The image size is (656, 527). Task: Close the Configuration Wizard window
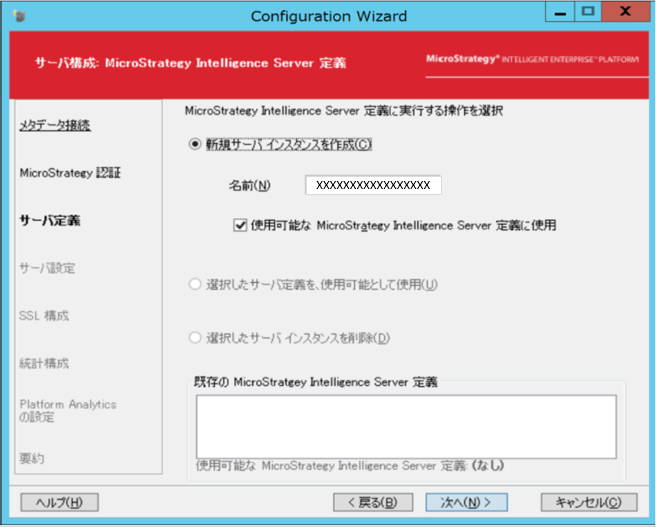tap(625, 12)
